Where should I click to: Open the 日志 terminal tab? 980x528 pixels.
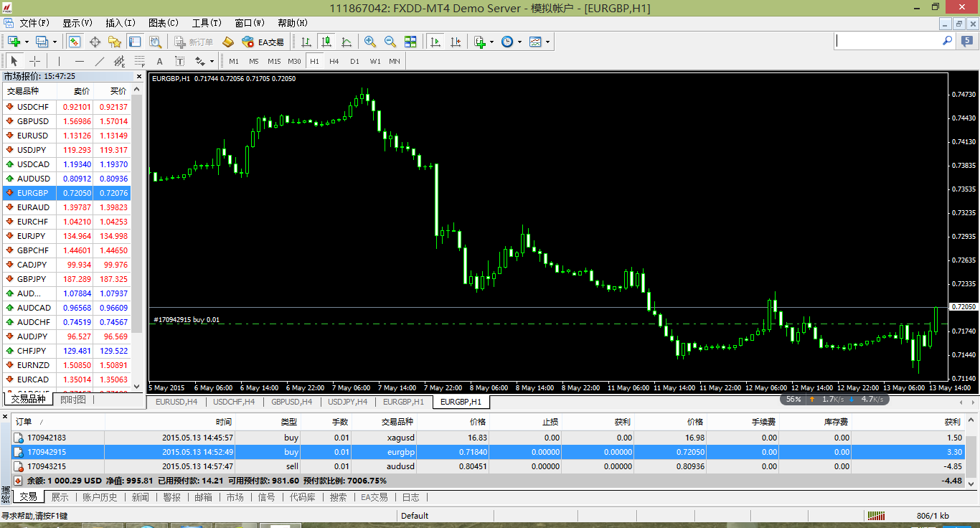[x=410, y=497]
